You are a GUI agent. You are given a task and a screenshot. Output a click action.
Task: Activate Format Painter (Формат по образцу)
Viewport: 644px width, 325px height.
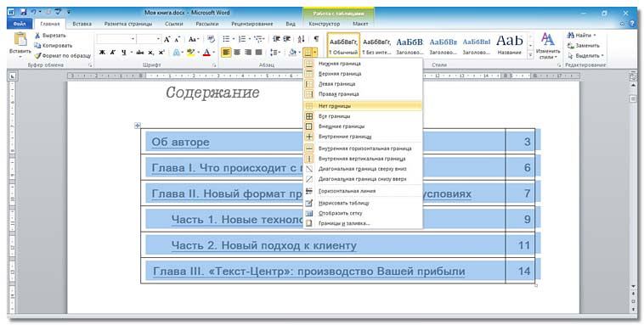coord(62,55)
